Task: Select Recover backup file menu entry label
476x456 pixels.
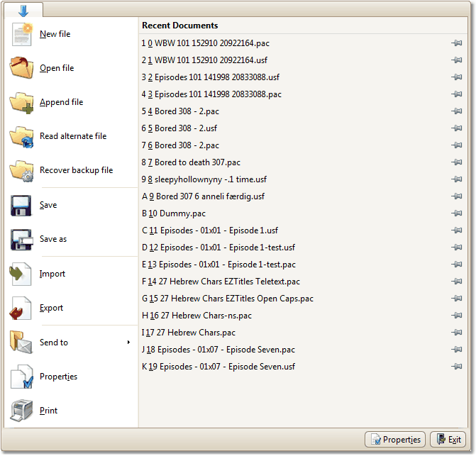Action: pyautogui.click(x=76, y=170)
